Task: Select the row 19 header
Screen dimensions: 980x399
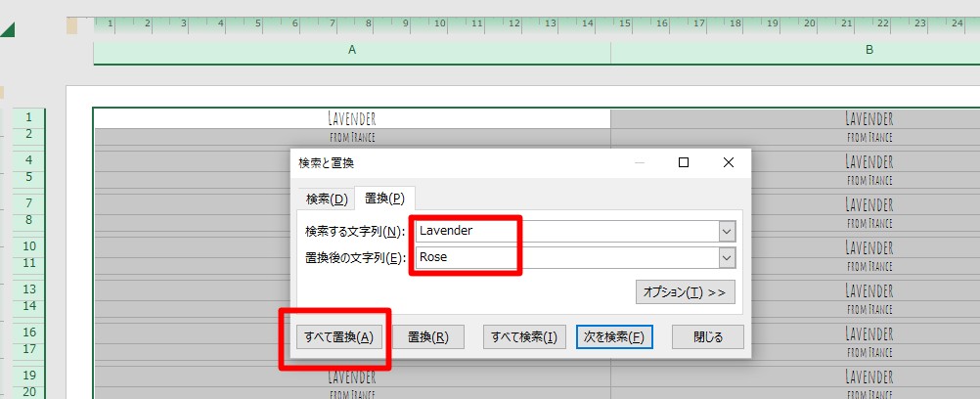Action: coord(28,376)
